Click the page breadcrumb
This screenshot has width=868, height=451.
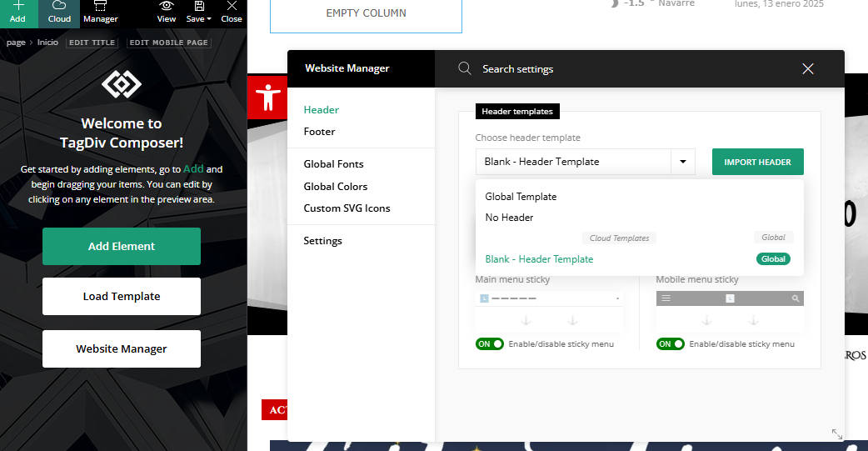pyautogui.click(x=16, y=43)
